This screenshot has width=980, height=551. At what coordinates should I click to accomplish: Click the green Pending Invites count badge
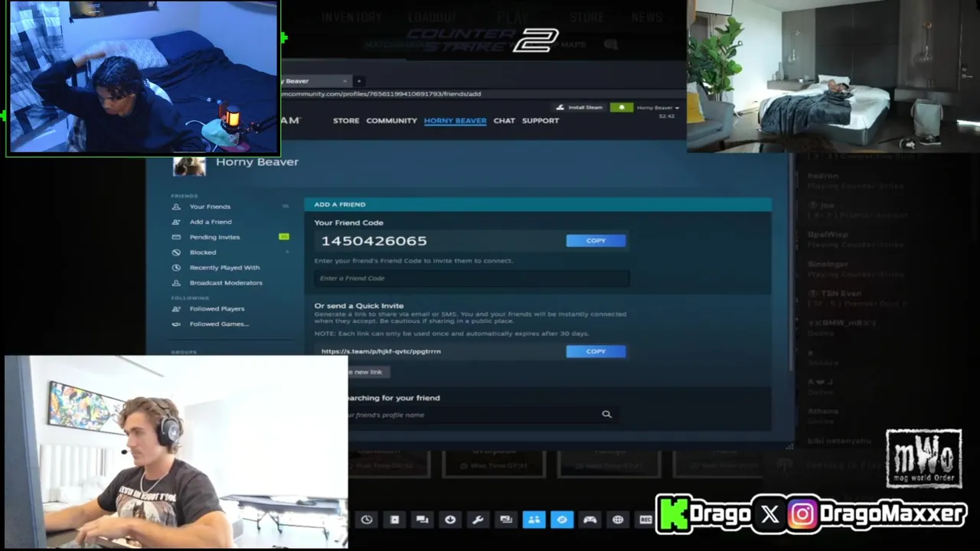pos(284,237)
